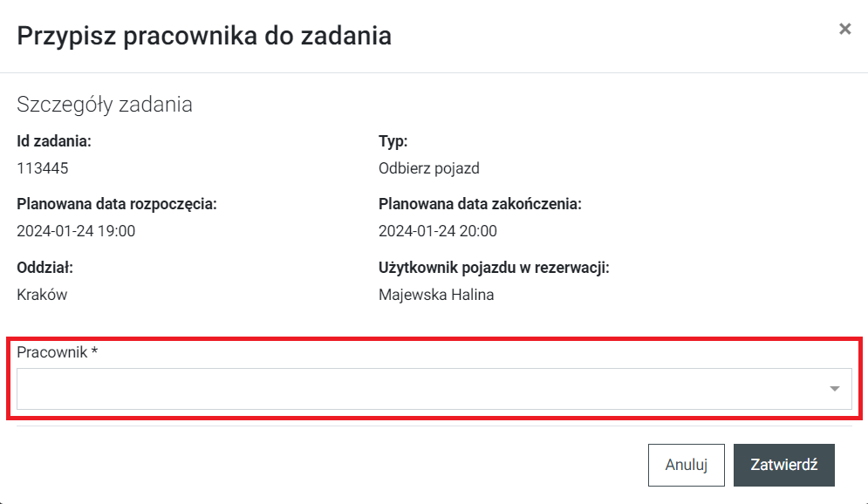Click the dialog title Przypisz pracownika do zadania
Viewport: 868px width, 504px height.
click(204, 36)
